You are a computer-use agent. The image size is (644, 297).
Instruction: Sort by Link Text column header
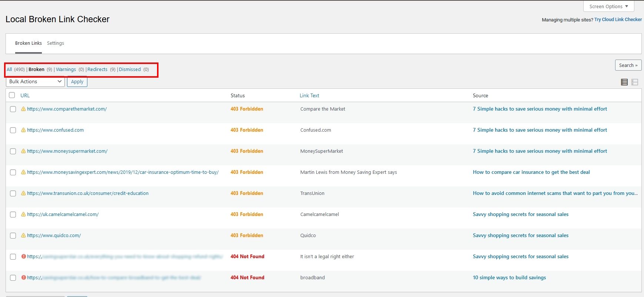(309, 95)
